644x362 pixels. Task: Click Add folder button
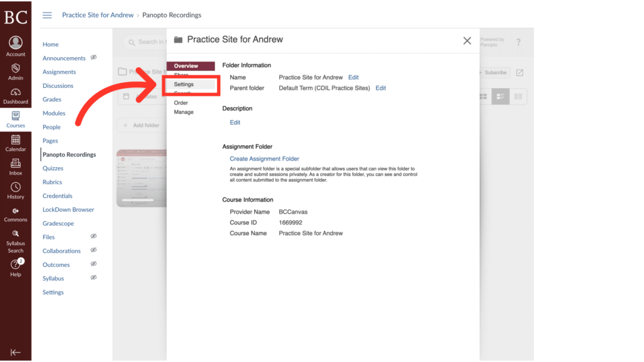(x=142, y=125)
